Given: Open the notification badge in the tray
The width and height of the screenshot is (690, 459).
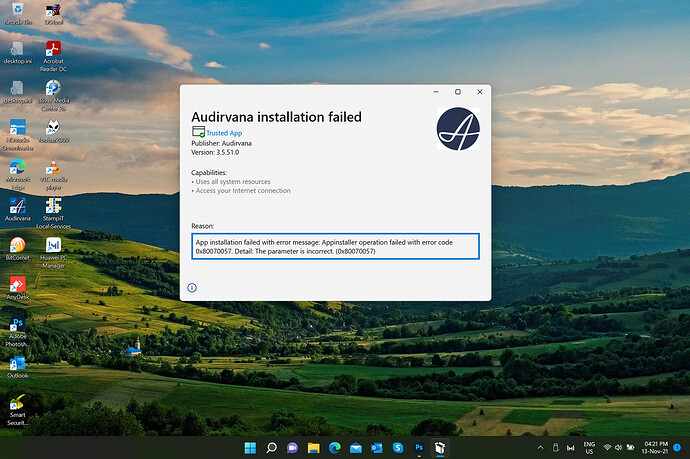Looking at the screenshot, I should pos(678,448).
